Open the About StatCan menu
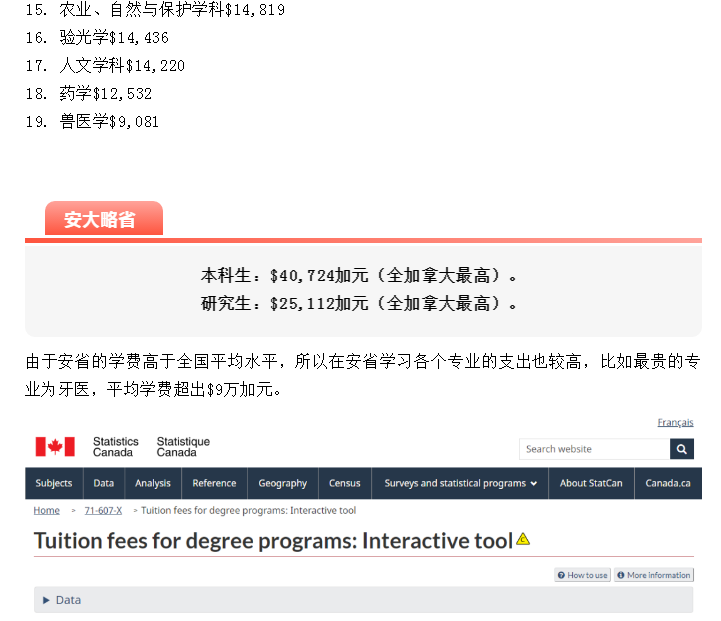This screenshot has width=721, height=621. [x=591, y=483]
